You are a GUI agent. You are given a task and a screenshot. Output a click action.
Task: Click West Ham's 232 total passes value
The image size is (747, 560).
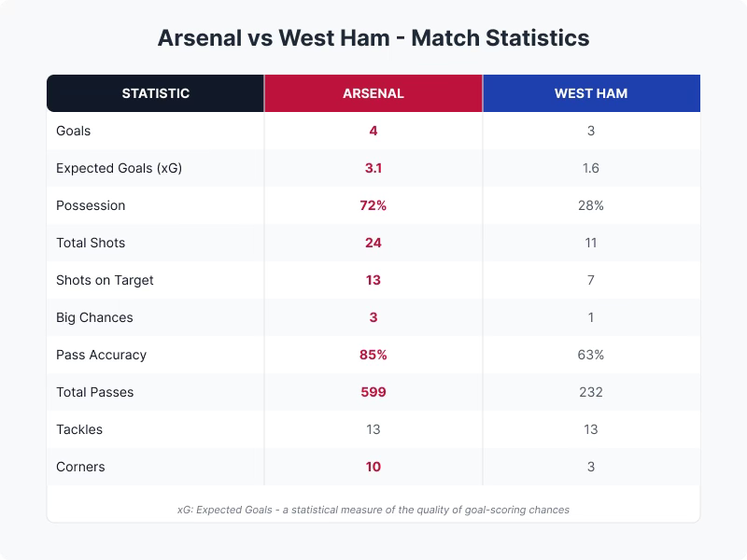(591, 392)
